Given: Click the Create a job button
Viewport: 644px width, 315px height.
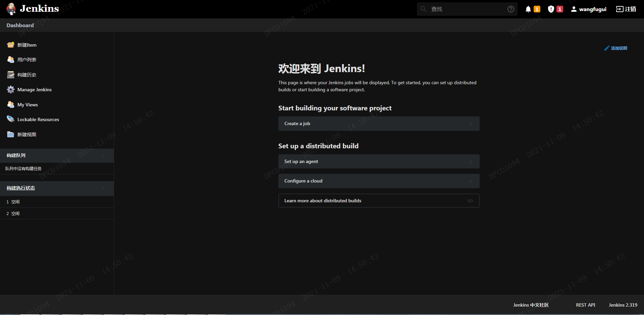Looking at the screenshot, I should point(379,123).
